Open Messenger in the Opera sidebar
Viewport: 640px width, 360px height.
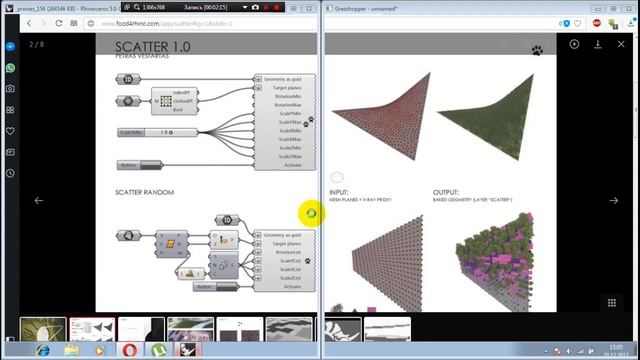pyautogui.click(x=11, y=47)
